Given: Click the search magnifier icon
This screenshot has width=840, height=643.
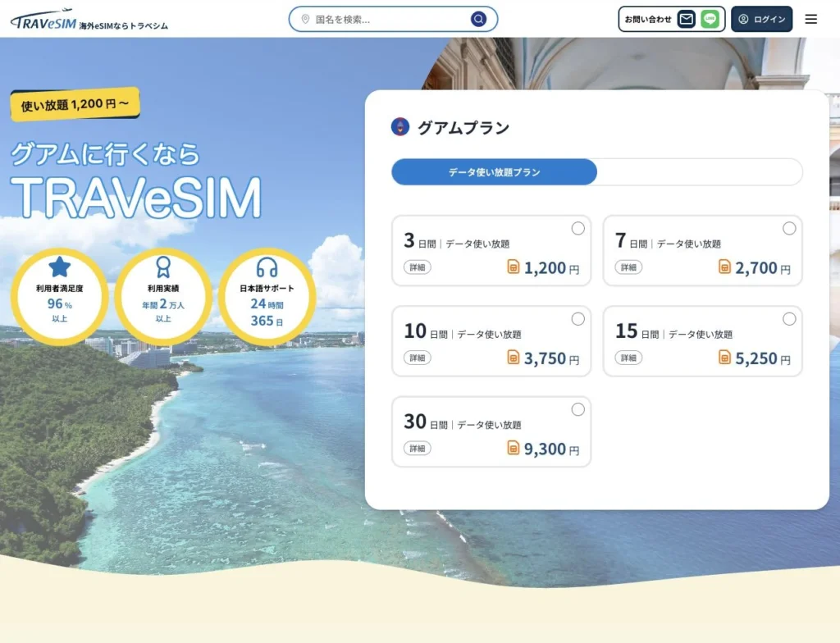Looking at the screenshot, I should click(478, 20).
